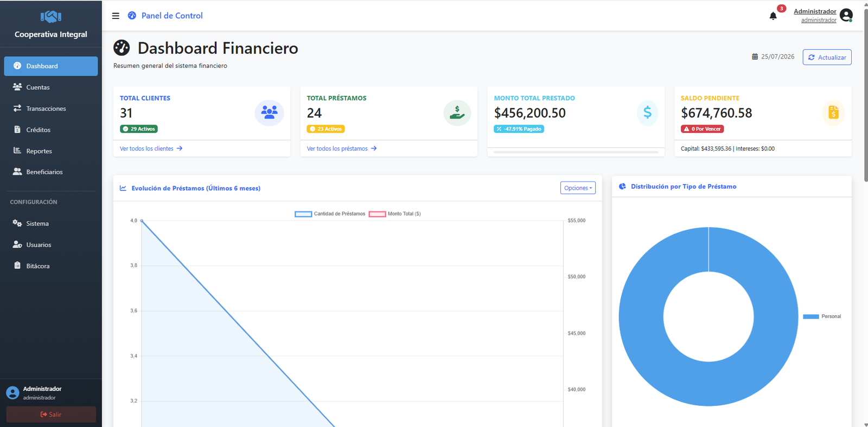Click the Salir logout button
This screenshot has width=868, height=427.
pyautogui.click(x=51, y=415)
